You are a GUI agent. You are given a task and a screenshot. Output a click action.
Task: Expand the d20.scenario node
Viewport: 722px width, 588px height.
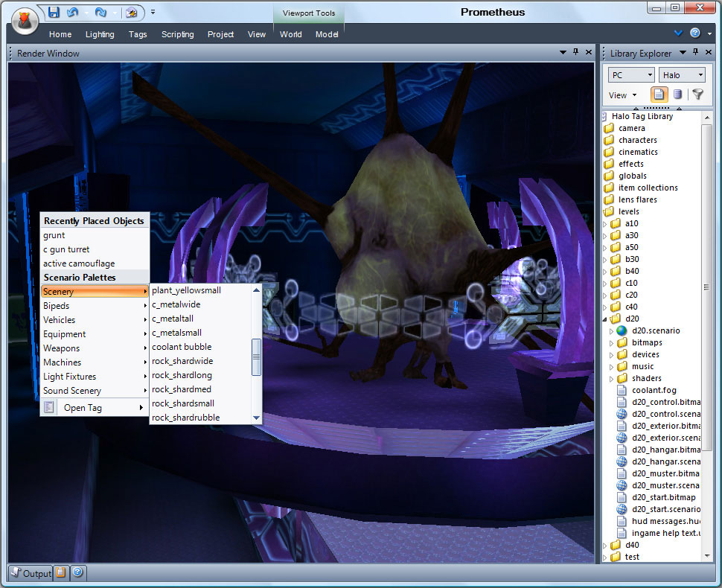tap(612, 331)
